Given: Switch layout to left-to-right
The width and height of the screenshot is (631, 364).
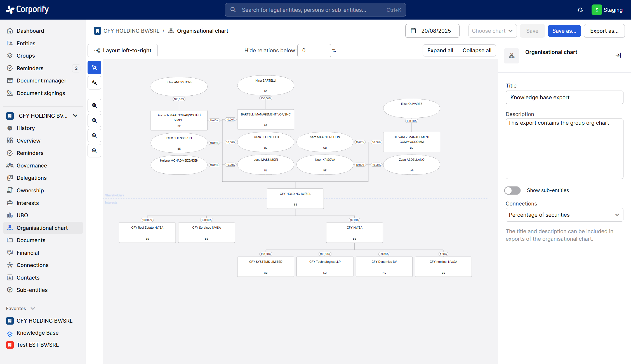Looking at the screenshot, I should pyautogui.click(x=123, y=51).
